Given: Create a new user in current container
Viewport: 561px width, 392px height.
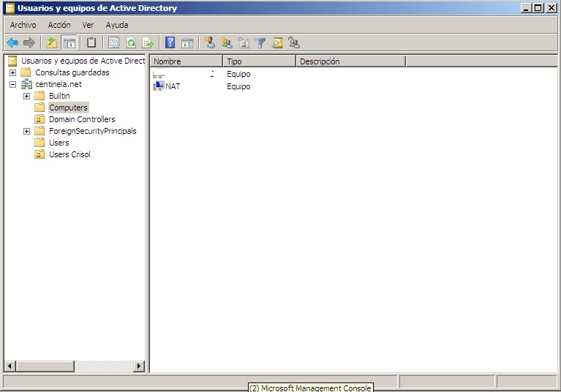Looking at the screenshot, I should [210, 43].
